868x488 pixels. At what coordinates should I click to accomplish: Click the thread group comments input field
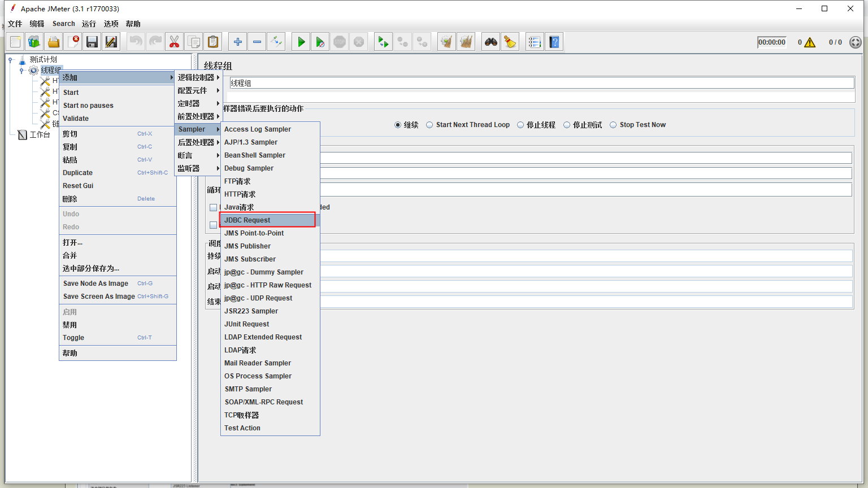pos(541,97)
